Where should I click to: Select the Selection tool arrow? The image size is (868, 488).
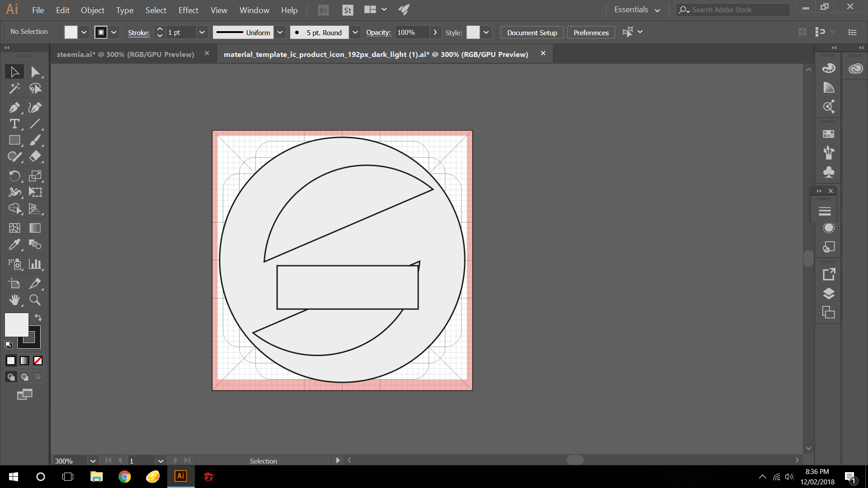14,72
